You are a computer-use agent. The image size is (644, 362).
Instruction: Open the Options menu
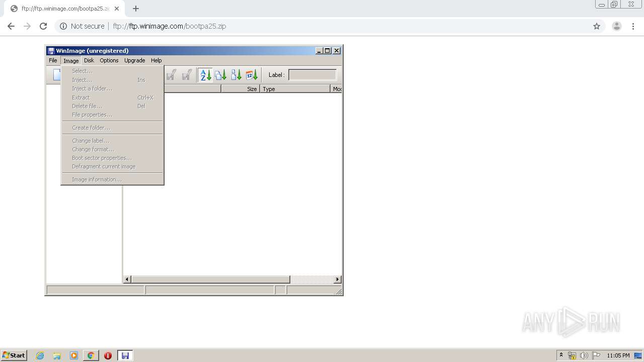point(109,60)
